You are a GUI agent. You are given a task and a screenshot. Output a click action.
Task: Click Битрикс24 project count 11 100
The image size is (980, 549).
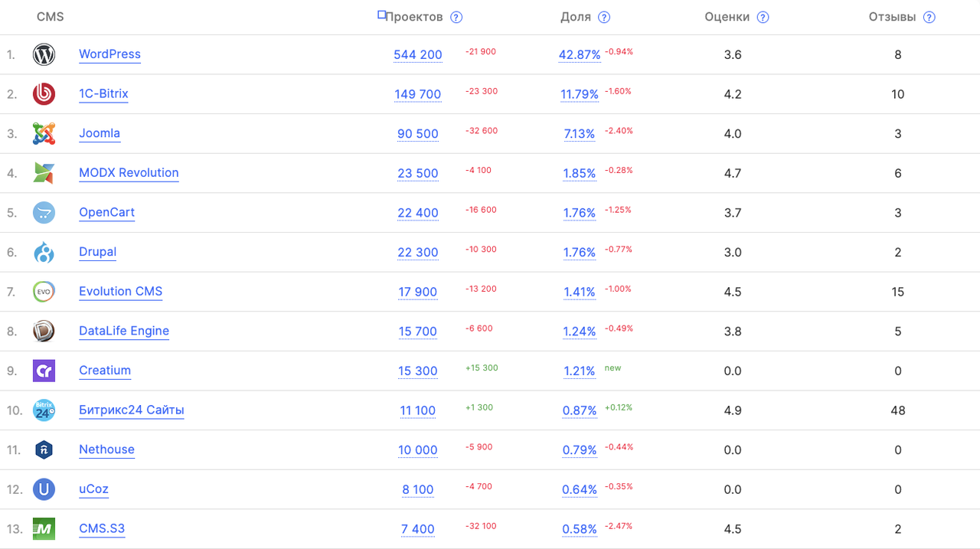[x=418, y=410]
